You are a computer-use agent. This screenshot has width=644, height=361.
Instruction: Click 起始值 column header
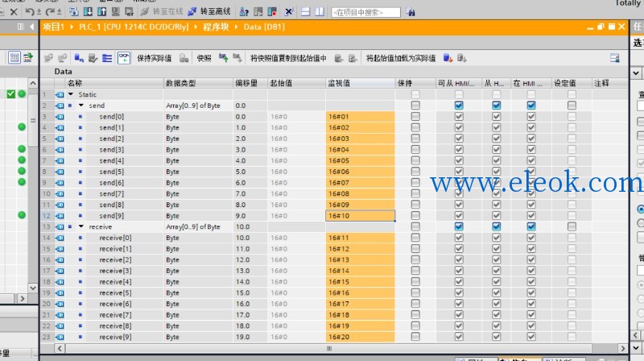[297, 83]
